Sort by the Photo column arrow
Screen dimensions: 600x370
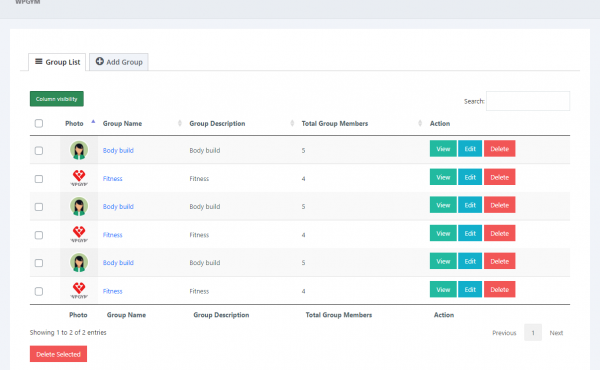[93, 122]
